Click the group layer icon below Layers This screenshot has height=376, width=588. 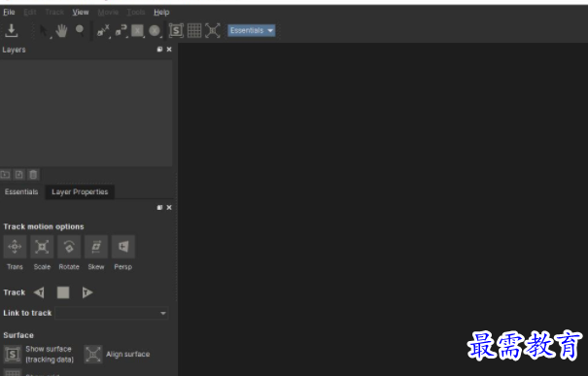click(5, 174)
